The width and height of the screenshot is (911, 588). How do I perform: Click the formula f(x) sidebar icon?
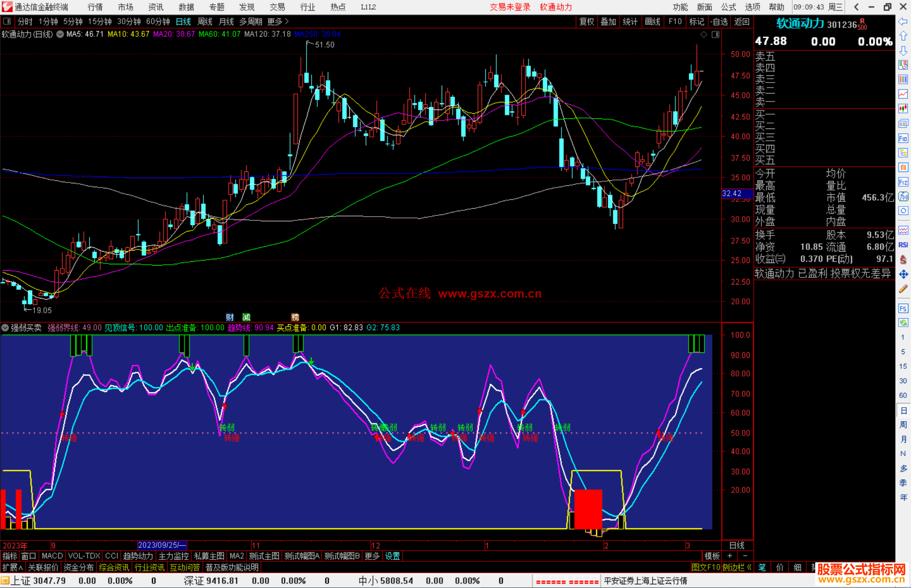point(903,196)
